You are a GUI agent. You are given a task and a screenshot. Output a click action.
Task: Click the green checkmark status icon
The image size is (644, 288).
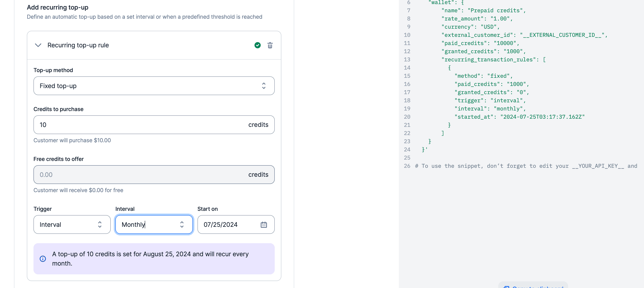coord(257,45)
